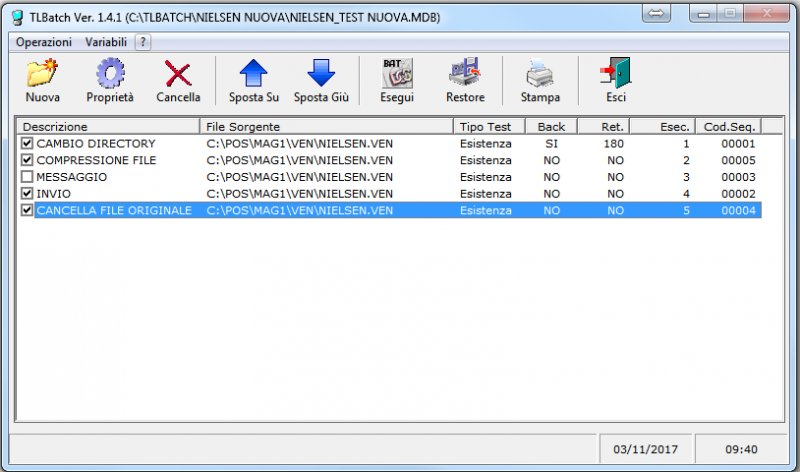Click the red X Cancella icon
This screenshot has height=472, width=800.
(178, 76)
